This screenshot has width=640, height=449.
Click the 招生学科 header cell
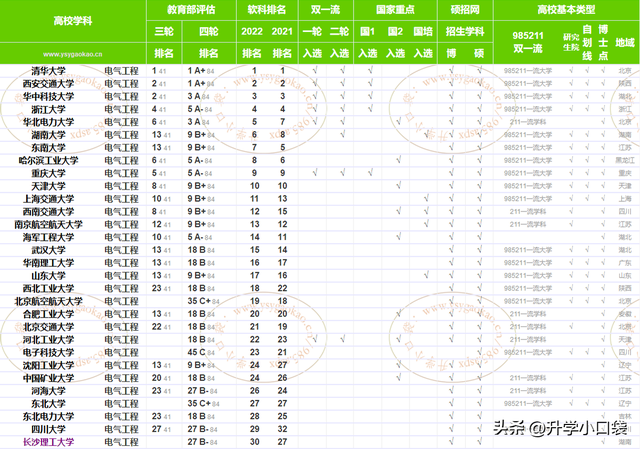(x=465, y=31)
